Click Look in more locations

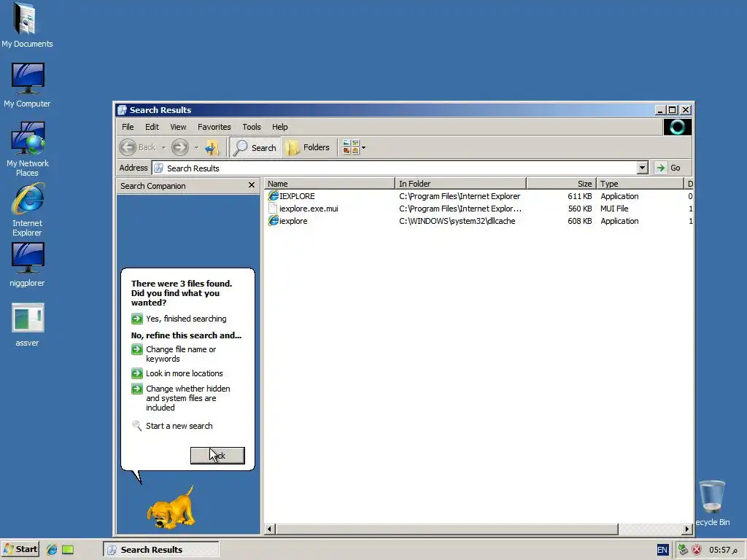point(177,373)
